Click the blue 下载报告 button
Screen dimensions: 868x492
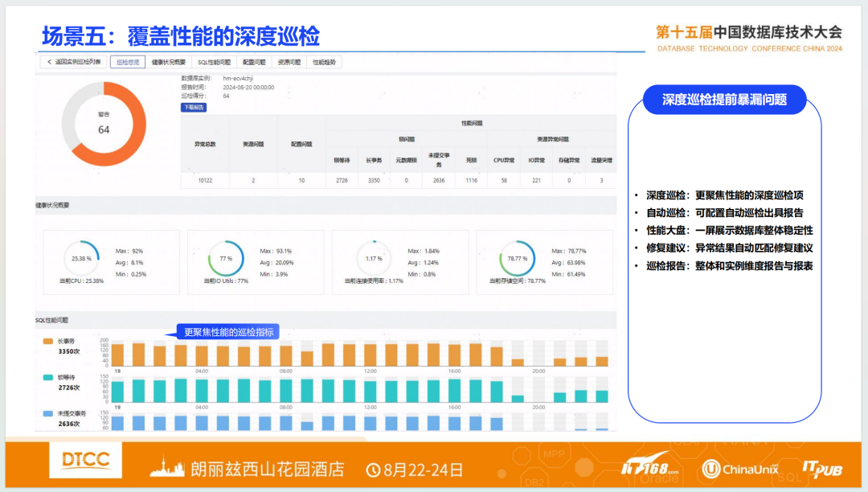tap(194, 108)
